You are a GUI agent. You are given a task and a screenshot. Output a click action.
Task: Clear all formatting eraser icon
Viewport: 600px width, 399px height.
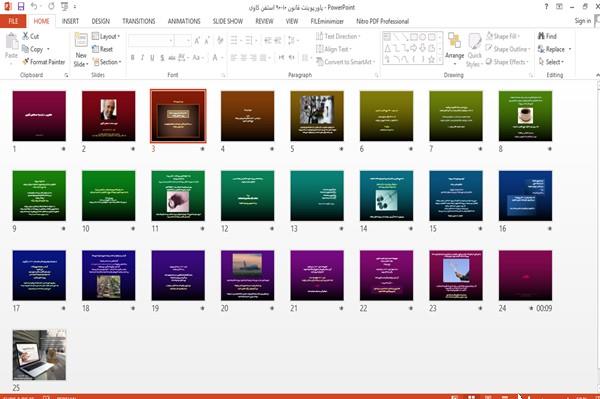pos(220,41)
